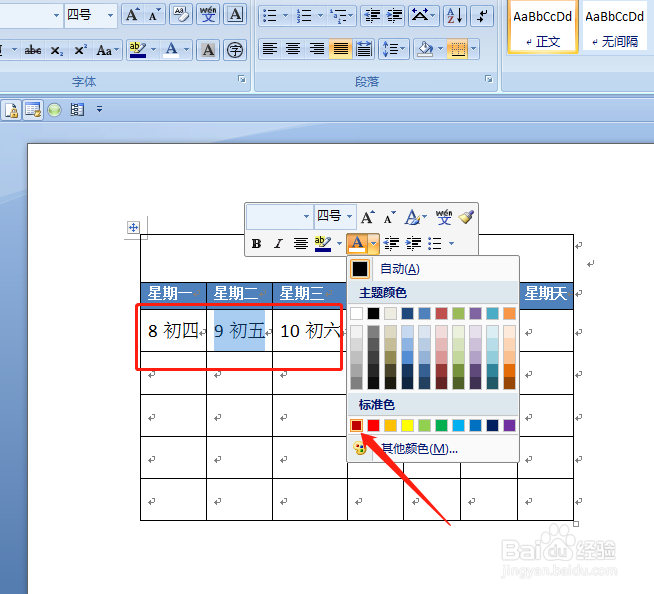Click the ribbon borders icon
The width and height of the screenshot is (654, 594).
[x=458, y=49]
